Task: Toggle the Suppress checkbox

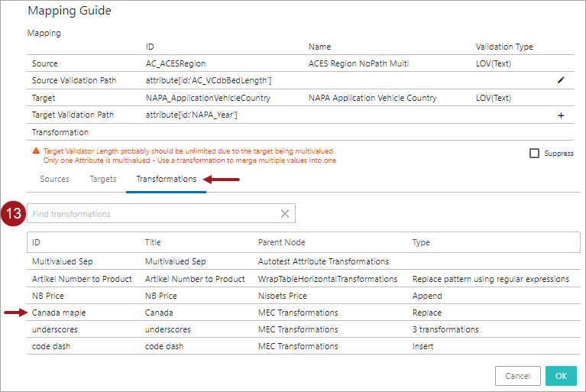Action: coord(535,153)
